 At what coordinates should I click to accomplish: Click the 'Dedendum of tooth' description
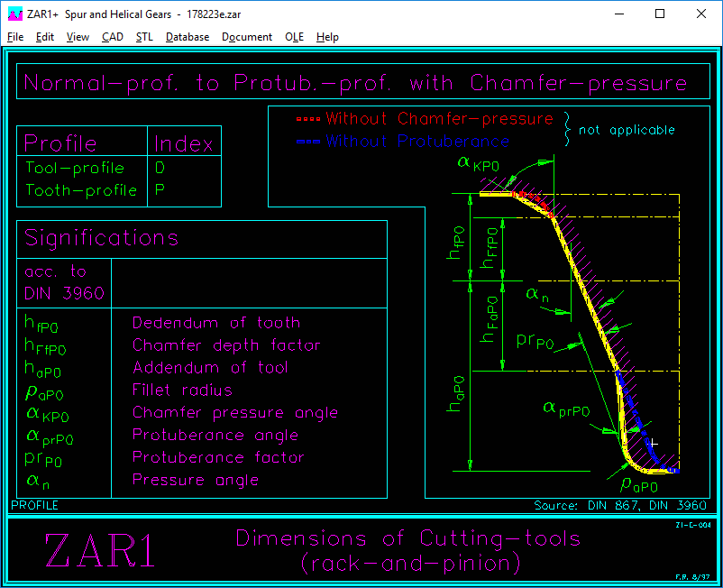[216, 322]
